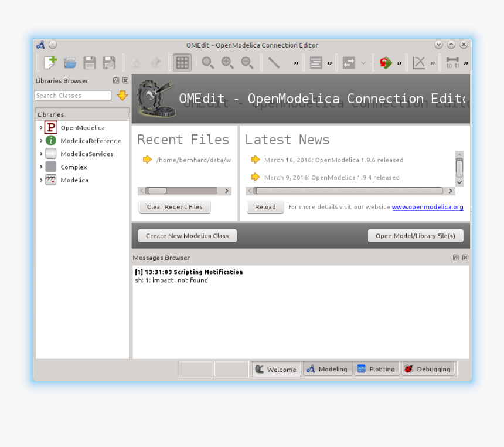Open the www.openmodelica.org link

tap(427, 207)
